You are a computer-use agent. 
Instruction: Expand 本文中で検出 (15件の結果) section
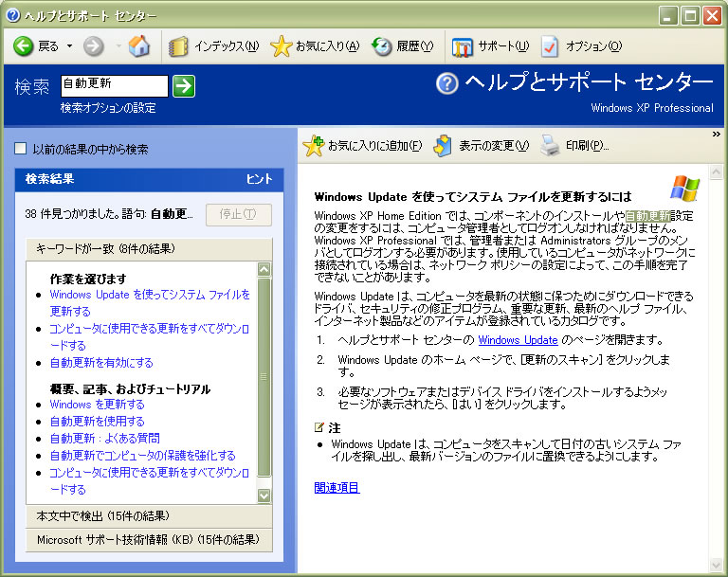149,516
